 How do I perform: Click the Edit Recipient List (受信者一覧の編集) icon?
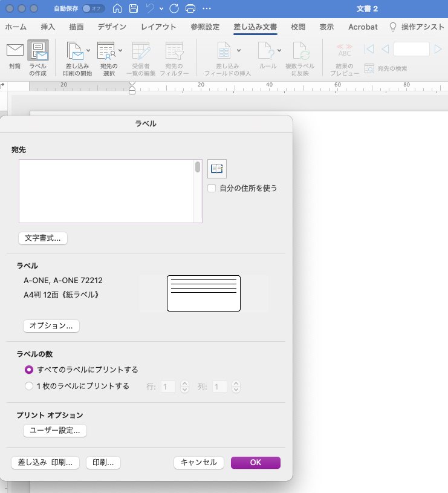(141, 51)
